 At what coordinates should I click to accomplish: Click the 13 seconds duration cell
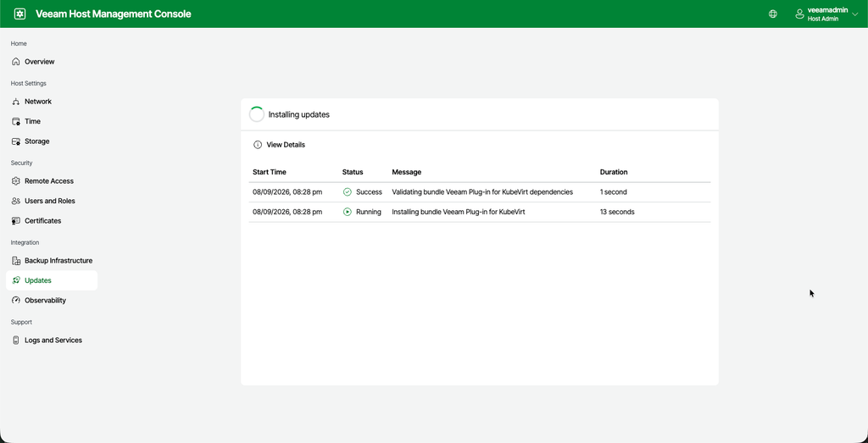617,212
